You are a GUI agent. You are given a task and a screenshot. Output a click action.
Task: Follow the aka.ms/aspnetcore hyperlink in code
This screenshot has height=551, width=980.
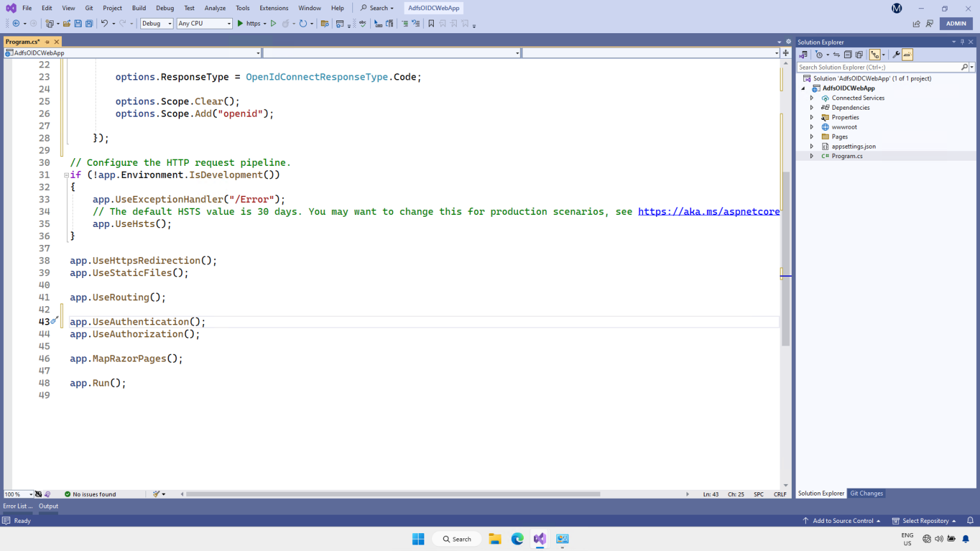(708, 211)
